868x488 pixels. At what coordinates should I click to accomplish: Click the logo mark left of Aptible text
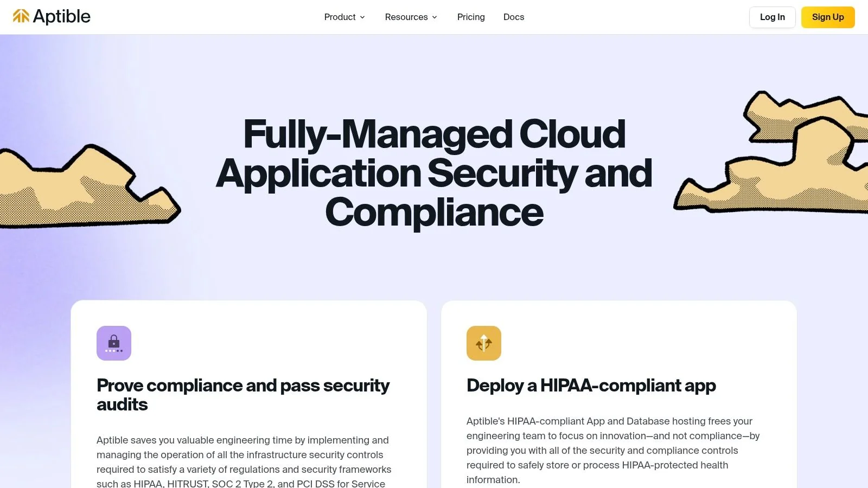22,16
